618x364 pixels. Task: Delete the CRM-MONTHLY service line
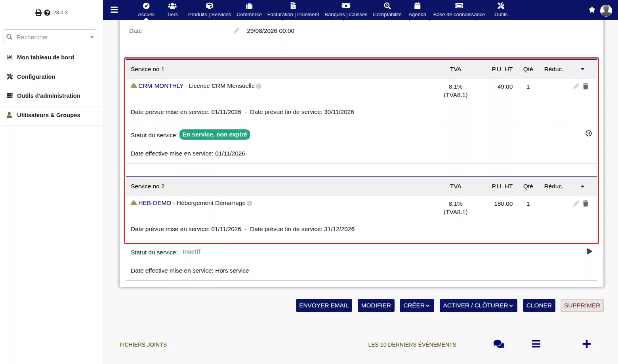pyautogui.click(x=586, y=86)
